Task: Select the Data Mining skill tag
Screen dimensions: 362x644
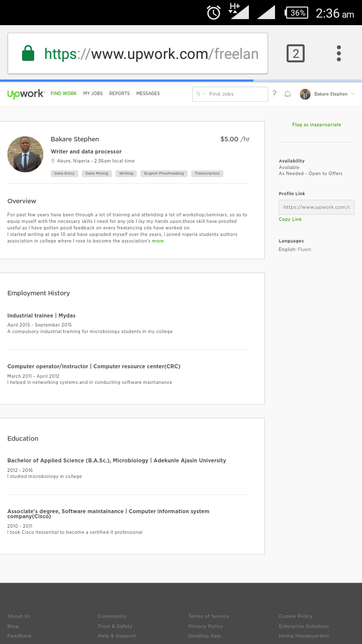Action: [97, 174]
